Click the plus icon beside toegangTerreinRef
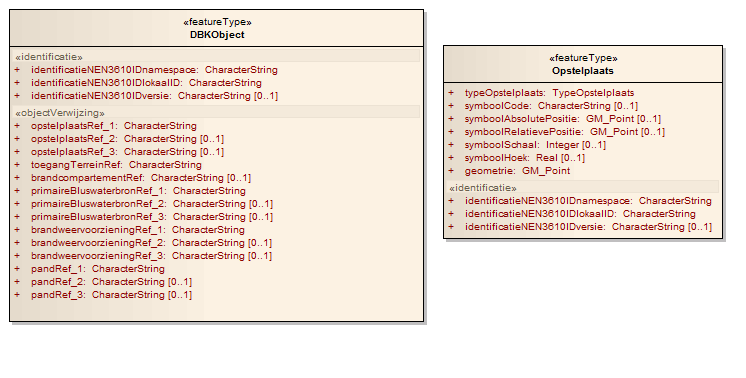The image size is (746, 378). [x=17, y=165]
